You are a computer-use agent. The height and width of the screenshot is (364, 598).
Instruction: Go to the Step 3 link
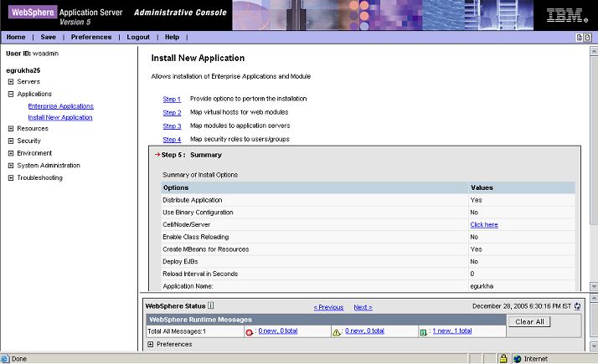(x=172, y=126)
